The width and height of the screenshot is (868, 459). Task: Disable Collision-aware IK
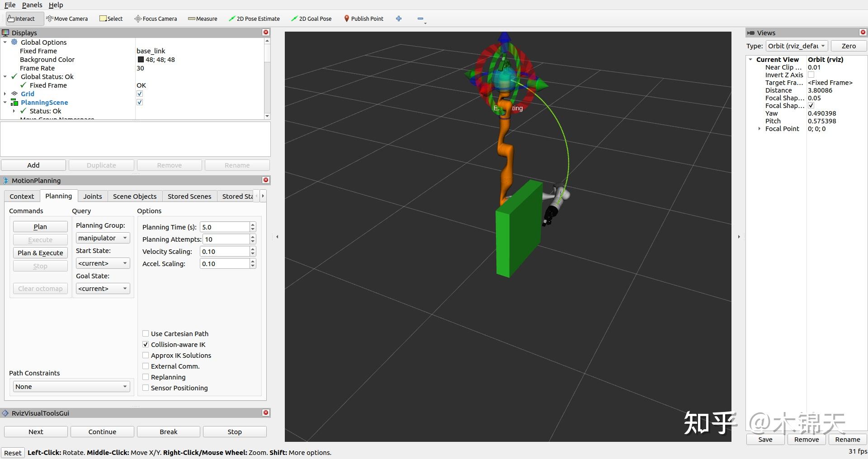click(146, 344)
